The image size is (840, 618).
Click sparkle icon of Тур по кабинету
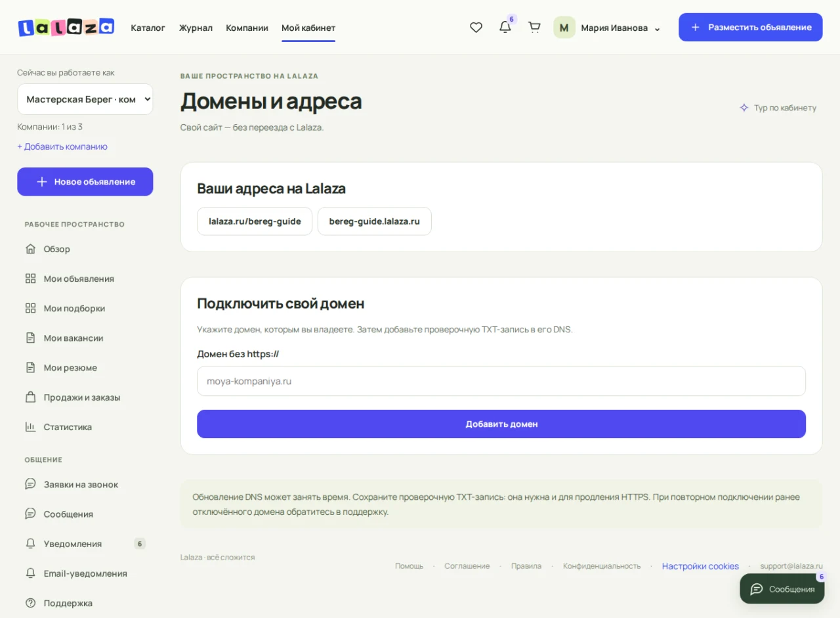744,108
